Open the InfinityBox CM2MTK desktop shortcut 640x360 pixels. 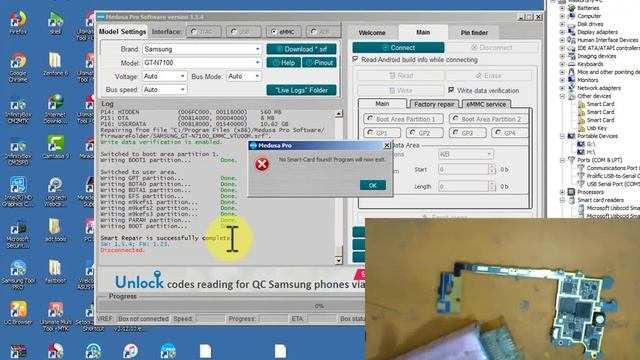pos(18,110)
